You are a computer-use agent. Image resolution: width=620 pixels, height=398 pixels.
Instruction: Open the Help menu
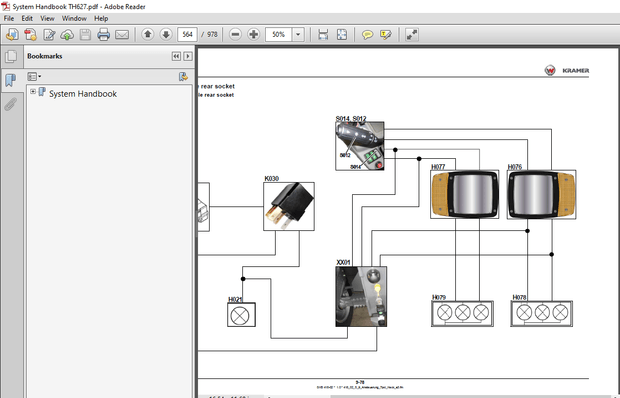point(101,18)
